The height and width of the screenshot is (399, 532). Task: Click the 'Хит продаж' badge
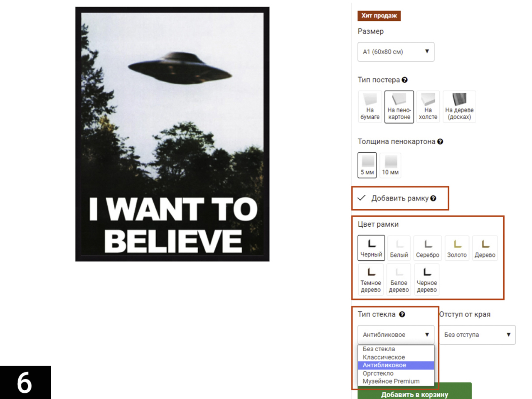coord(379,16)
